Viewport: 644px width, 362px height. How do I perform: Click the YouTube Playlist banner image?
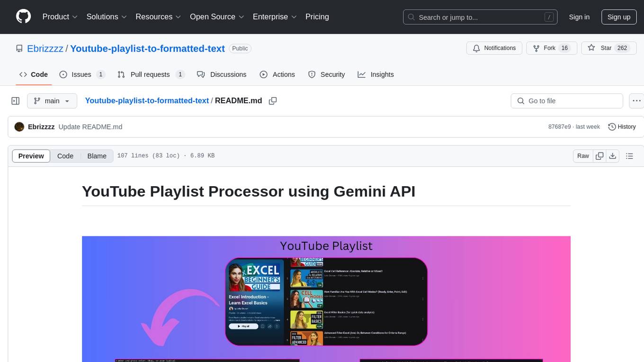pos(326,299)
